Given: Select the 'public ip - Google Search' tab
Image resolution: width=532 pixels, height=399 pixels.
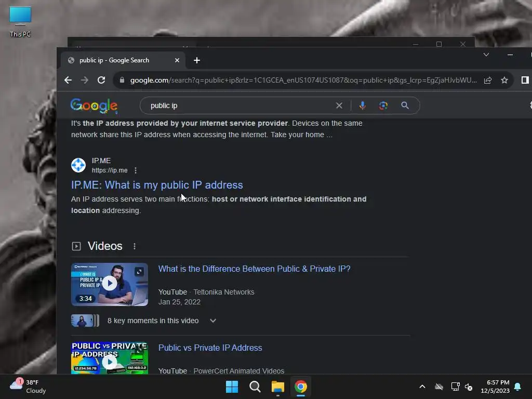Looking at the screenshot, I should [123, 60].
